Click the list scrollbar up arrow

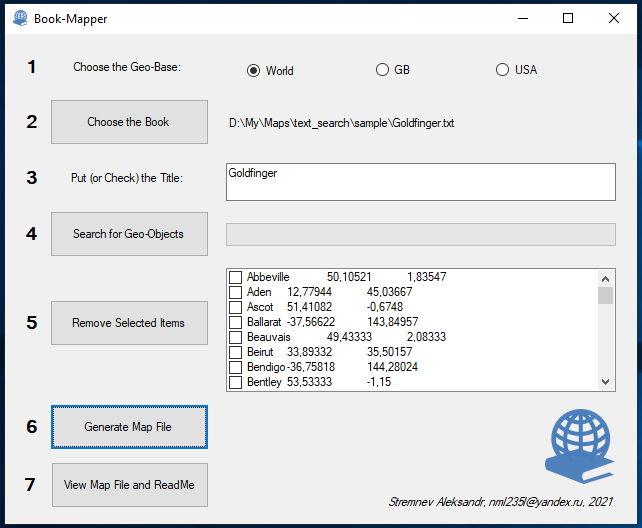[x=606, y=279]
